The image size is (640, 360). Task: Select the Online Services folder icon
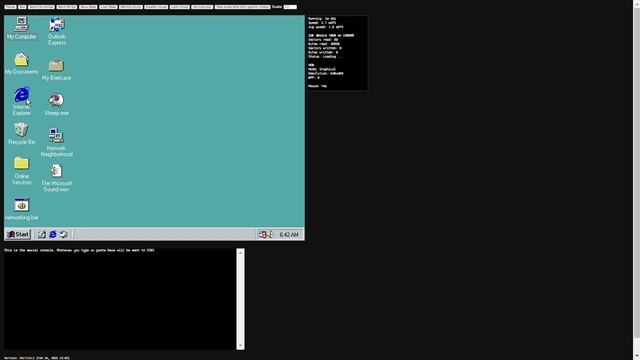tap(21, 171)
